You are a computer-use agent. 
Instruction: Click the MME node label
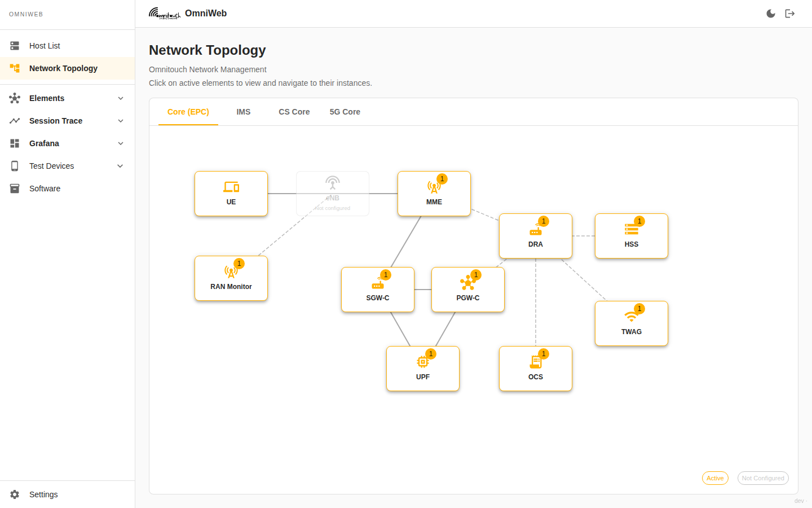click(434, 202)
